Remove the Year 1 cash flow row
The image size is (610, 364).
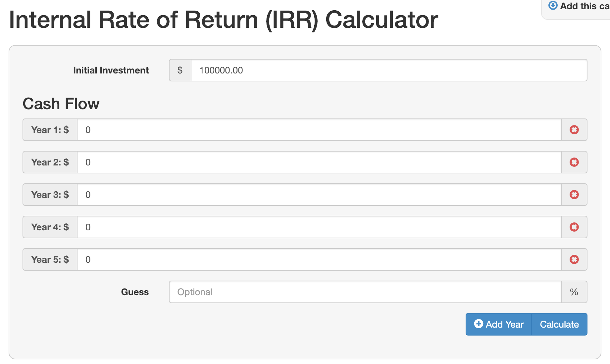[574, 130]
